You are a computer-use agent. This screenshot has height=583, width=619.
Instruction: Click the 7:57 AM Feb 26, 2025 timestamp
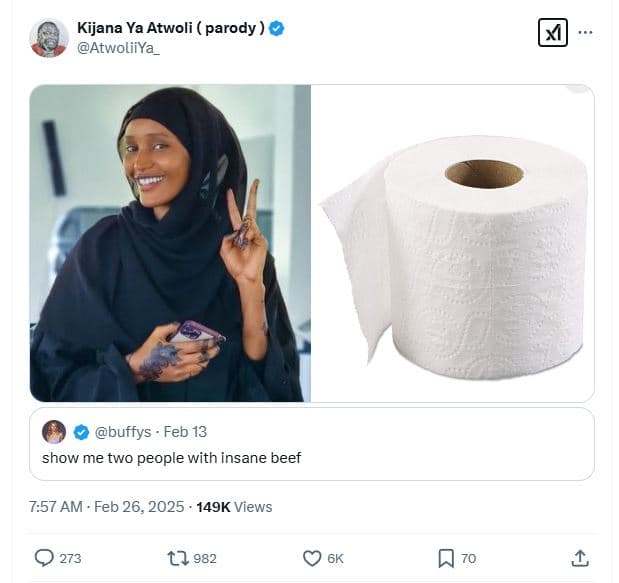tap(107, 507)
